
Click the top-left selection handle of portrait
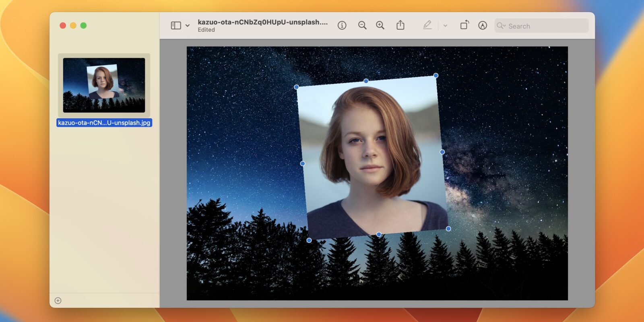[297, 87]
